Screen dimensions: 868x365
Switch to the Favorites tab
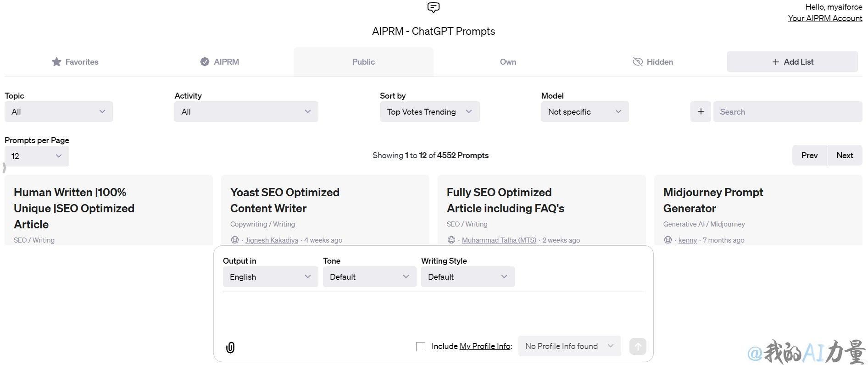[75, 62]
